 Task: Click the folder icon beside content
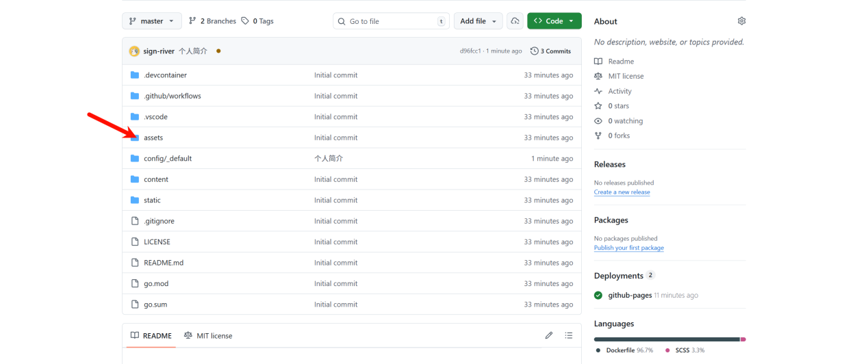pos(135,179)
